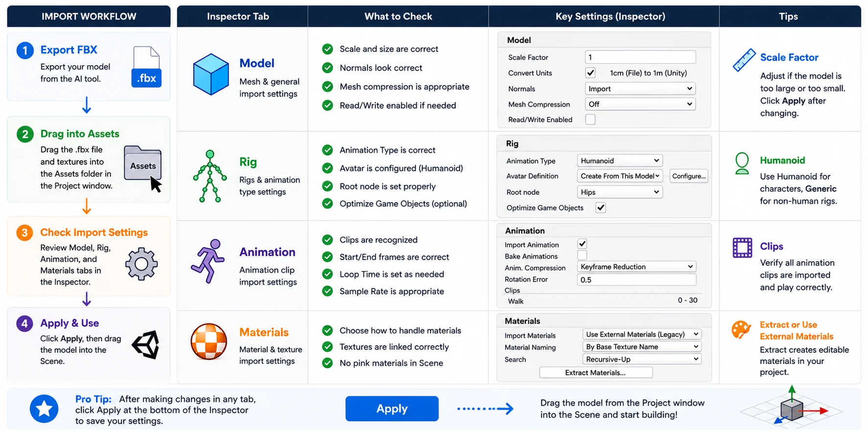868x434 pixels.
Task: Expand the Anim. Compression Keyframe Reduction dropdown
Action: click(637, 267)
